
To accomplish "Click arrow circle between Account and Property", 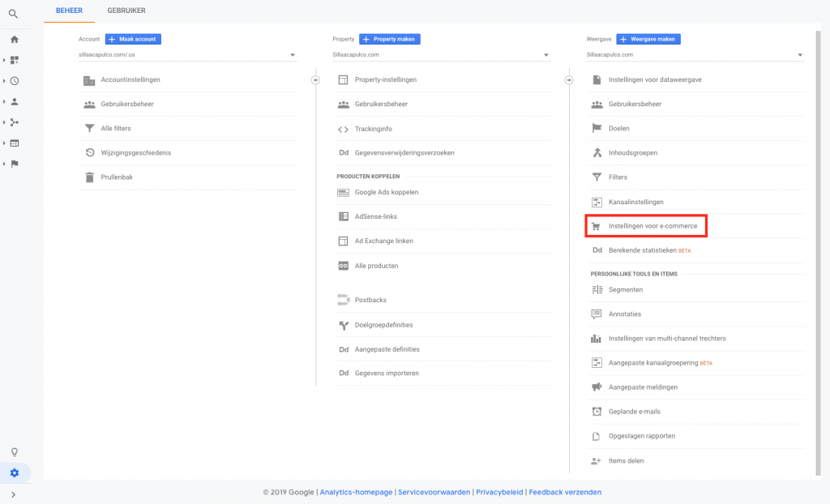I will pos(315,80).
